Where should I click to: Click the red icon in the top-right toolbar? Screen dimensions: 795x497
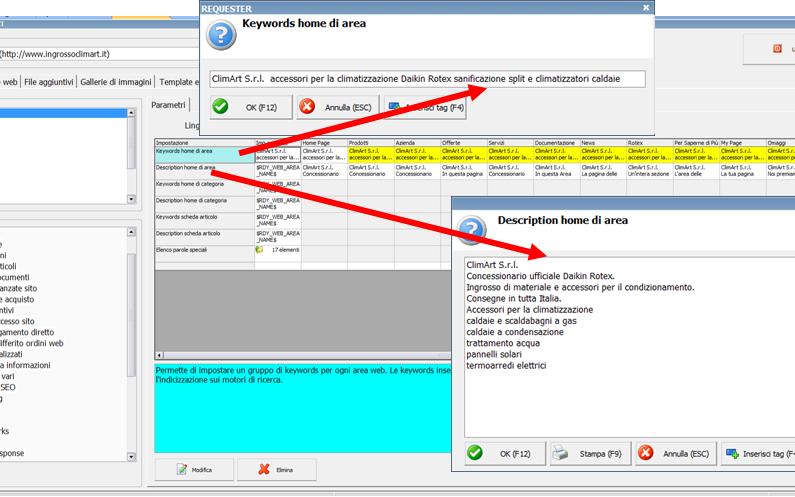(x=777, y=49)
